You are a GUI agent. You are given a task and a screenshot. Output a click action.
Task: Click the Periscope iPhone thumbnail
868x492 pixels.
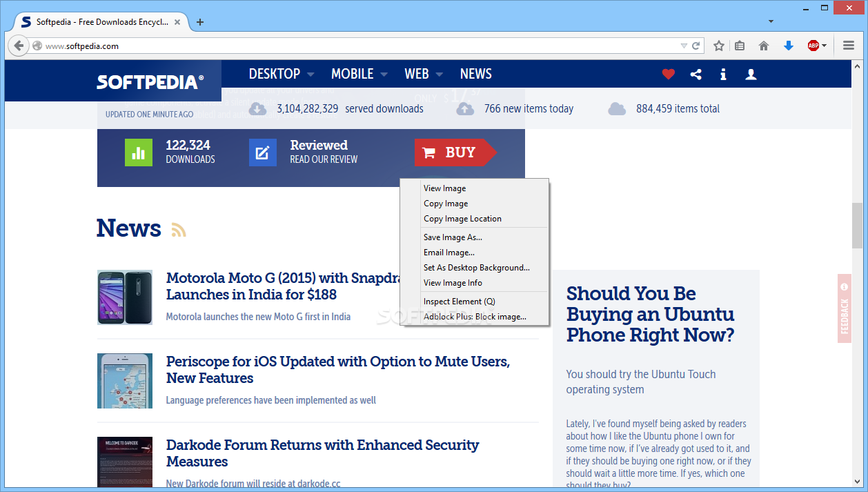tap(125, 381)
